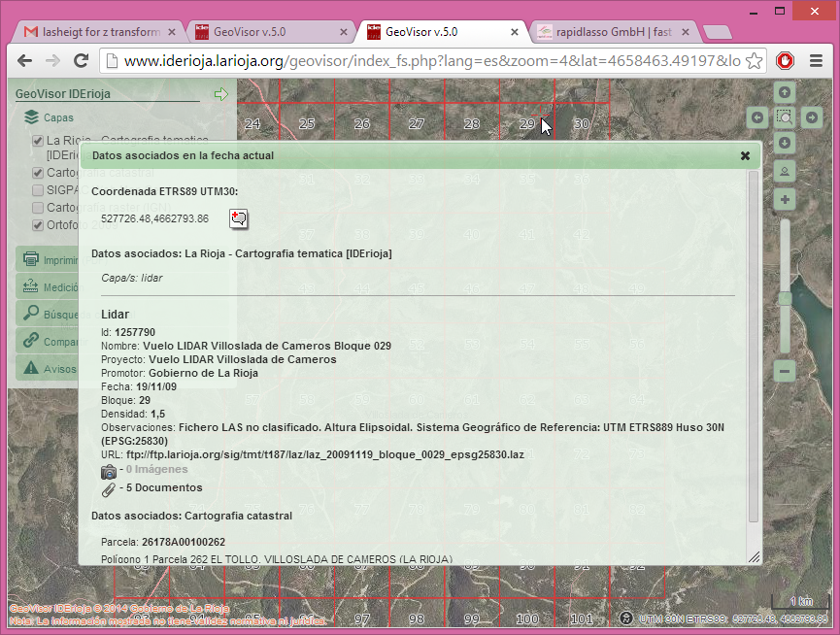This screenshot has width=840, height=635.
Task: Pan the map downward with arrow button
Action: [785, 143]
